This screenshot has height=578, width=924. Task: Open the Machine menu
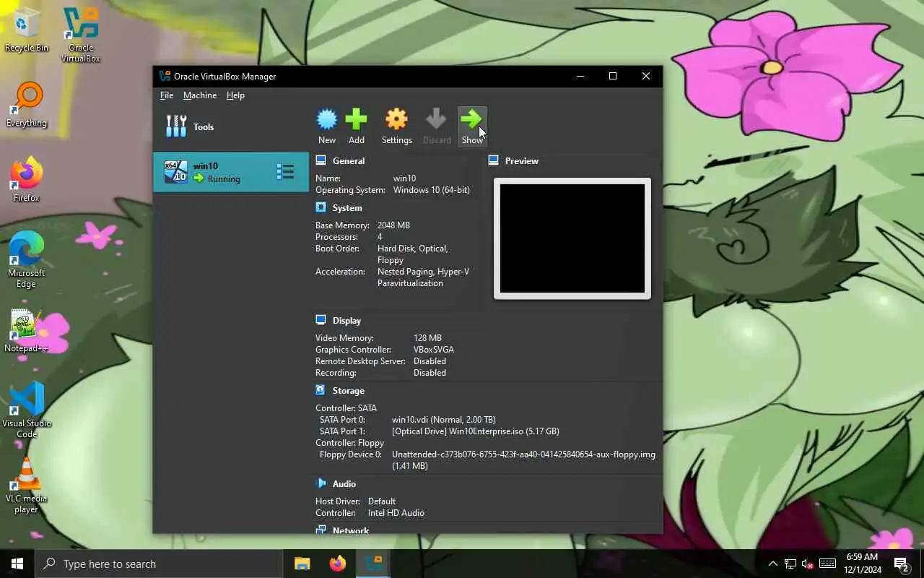[200, 95]
